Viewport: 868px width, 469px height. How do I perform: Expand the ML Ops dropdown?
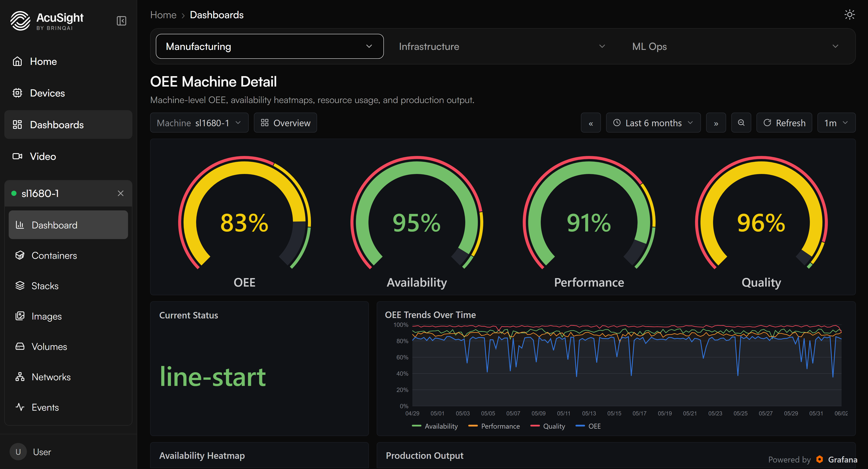click(736, 46)
